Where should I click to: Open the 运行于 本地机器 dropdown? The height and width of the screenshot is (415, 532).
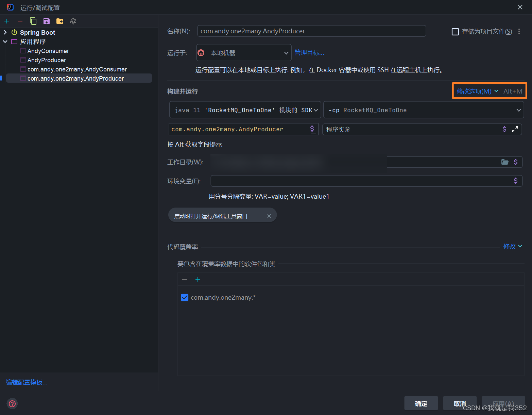pyautogui.click(x=244, y=53)
